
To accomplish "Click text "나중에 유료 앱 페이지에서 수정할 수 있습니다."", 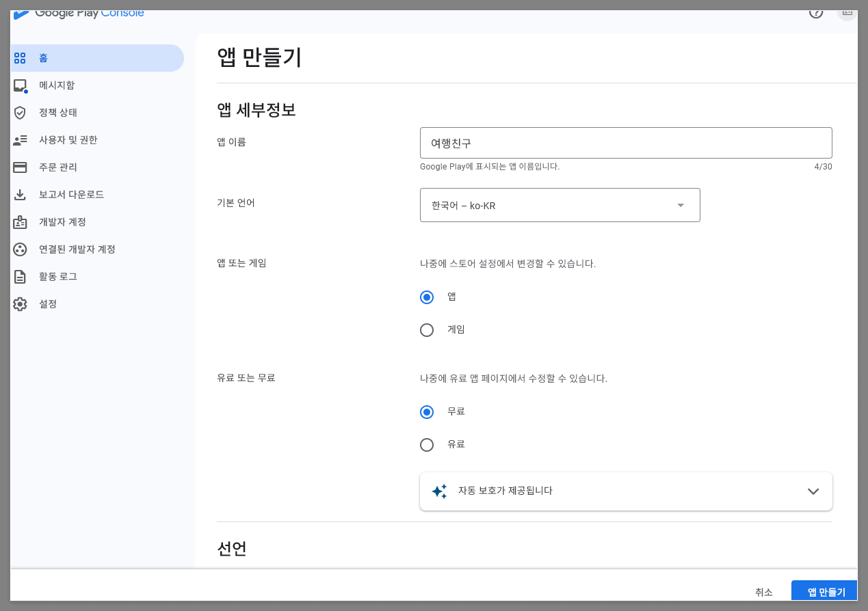I will click(514, 378).
